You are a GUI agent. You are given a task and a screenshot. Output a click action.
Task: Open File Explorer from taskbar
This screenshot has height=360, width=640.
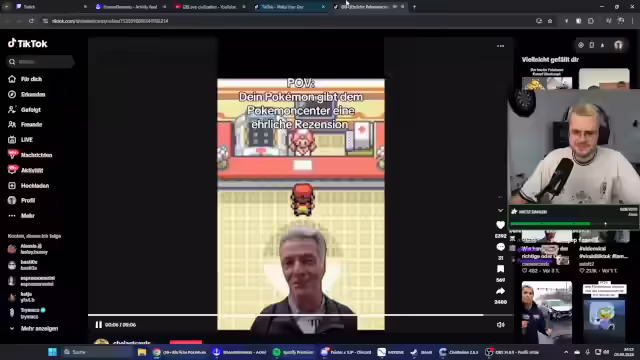point(142,352)
